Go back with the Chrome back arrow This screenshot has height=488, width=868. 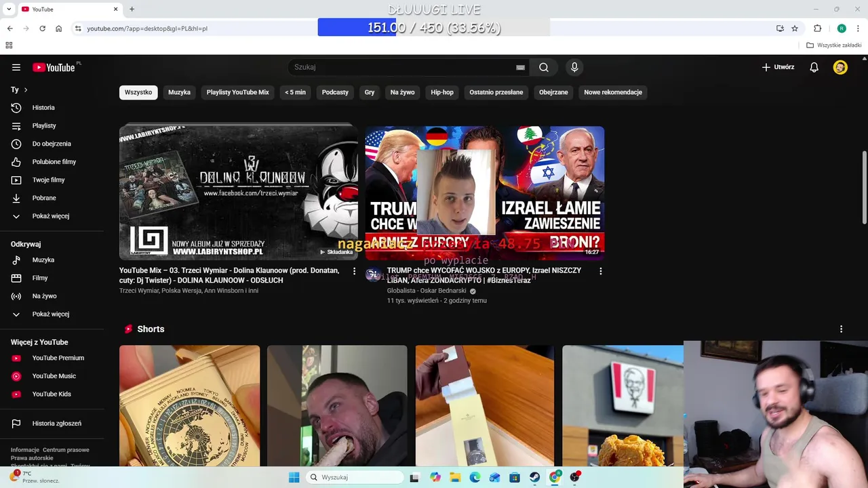coord(9,28)
